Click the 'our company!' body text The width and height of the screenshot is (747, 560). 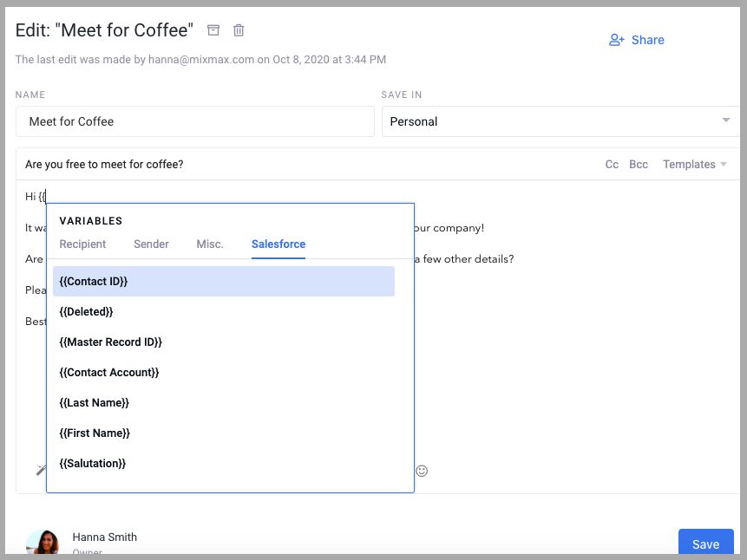(x=449, y=228)
